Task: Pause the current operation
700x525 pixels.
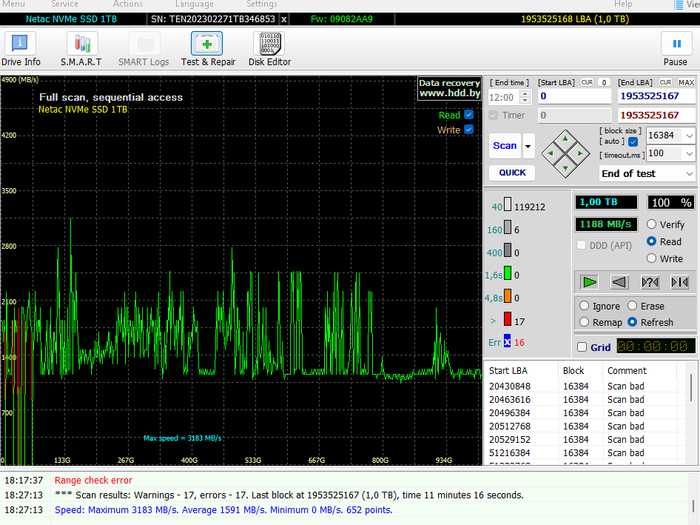Action: [x=675, y=50]
